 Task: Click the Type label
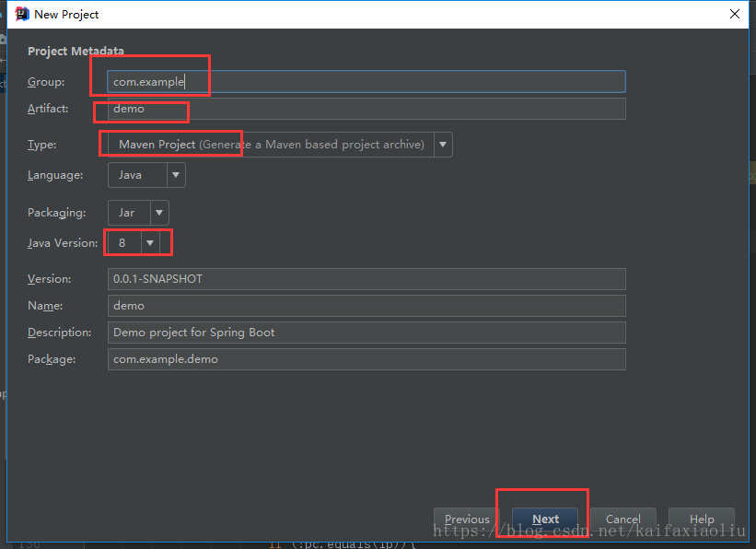(x=42, y=145)
